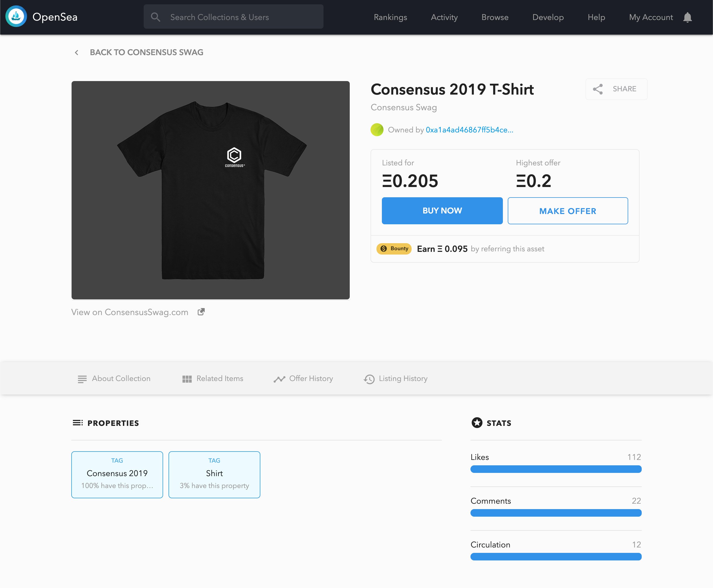The width and height of the screenshot is (713, 588).
Task: Open the My Account menu item
Action: click(651, 17)
